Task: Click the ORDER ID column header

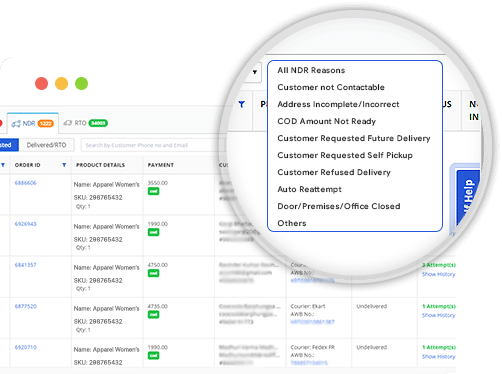Action: click(27, 165)
